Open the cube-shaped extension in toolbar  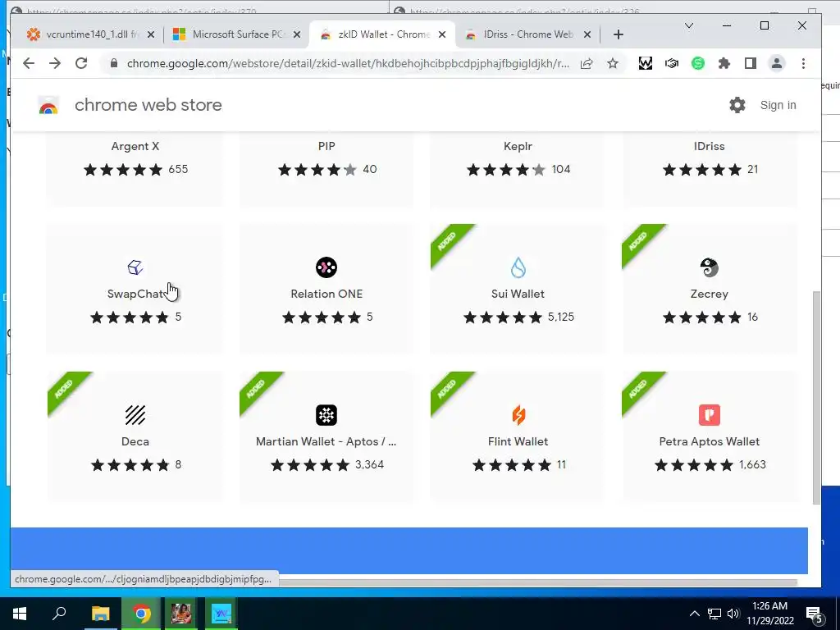pyautogui.click(x=671, y=64)
